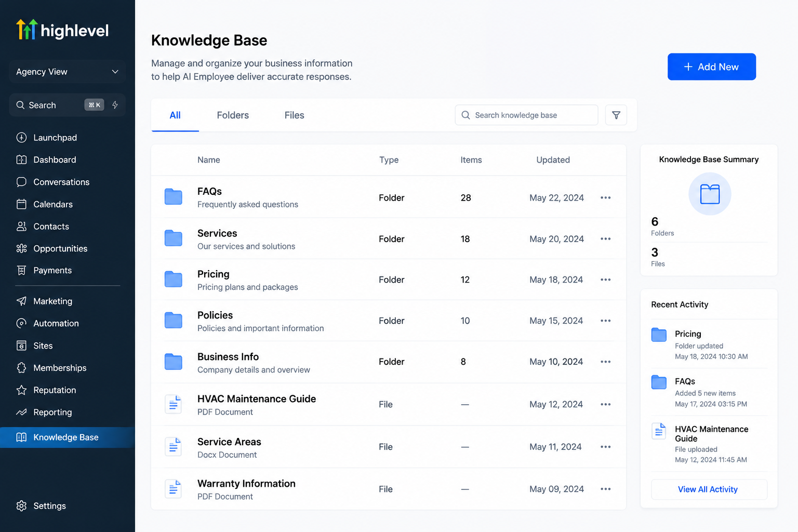Image resolution: width=798 pixels, height=532 pixels.
Task: Click the folder icon beside Policies
Action: (174, 320)
